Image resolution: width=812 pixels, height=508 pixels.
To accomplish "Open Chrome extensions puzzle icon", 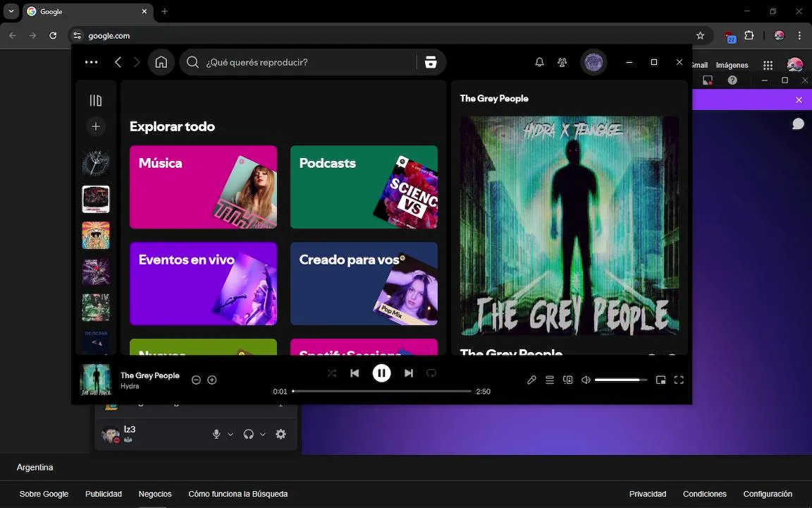I will coord(749,36).
